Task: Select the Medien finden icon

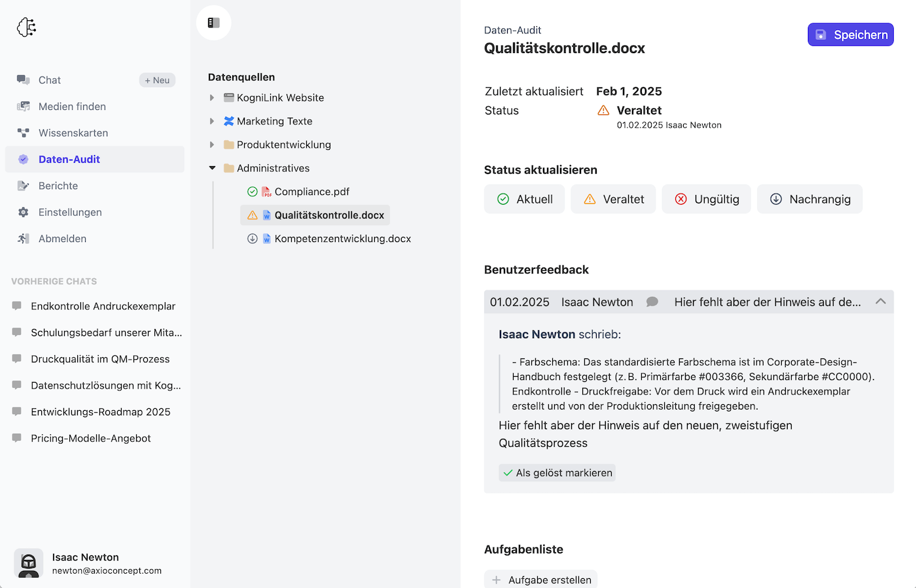Action: tap(22, 106)
